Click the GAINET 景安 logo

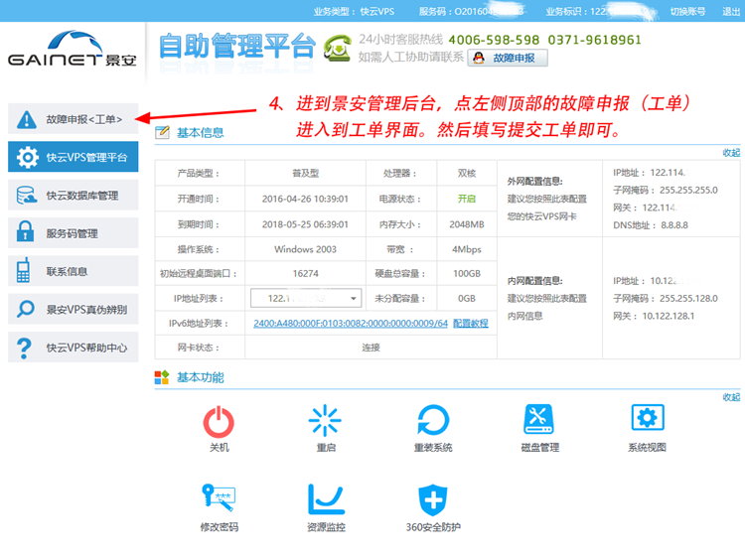[73, 49]
